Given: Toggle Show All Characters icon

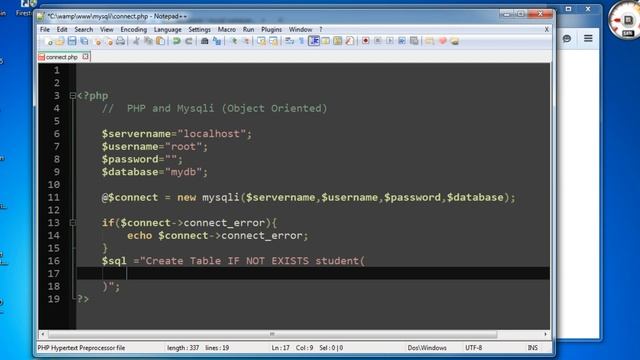Looking at the screenshot, I should [302, 41].
